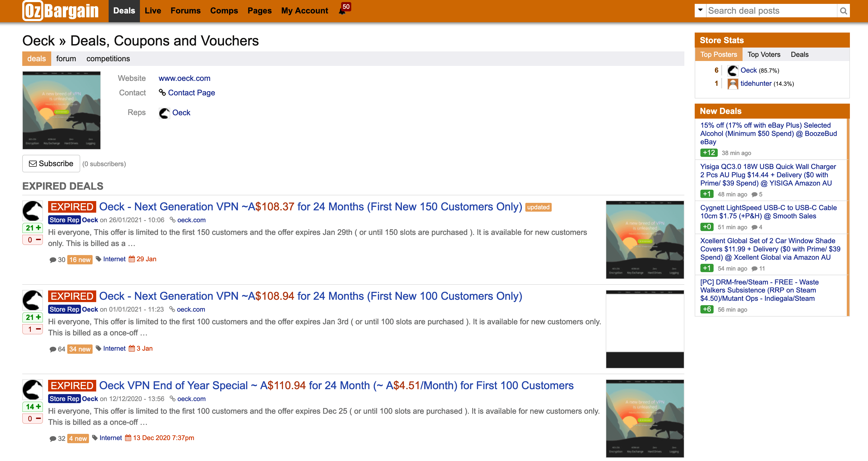Upvote the A$108.94 VPN deal
The height and width of the screenshot is (461, 868).
pyautogui.click(x=33, y=317)
